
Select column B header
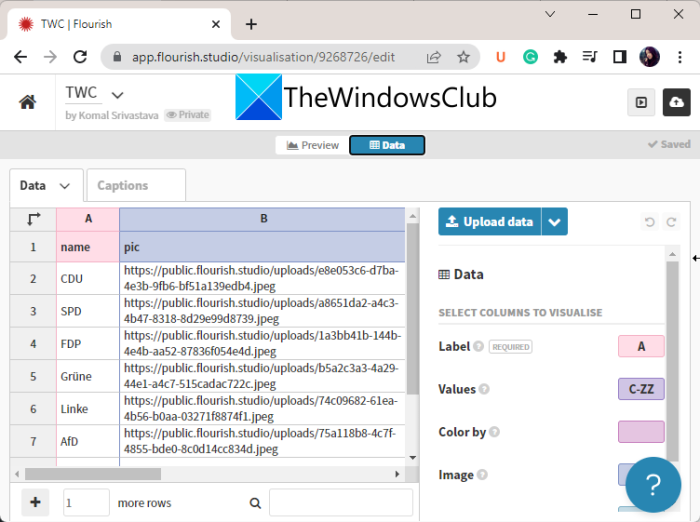(x=263, y=219)
